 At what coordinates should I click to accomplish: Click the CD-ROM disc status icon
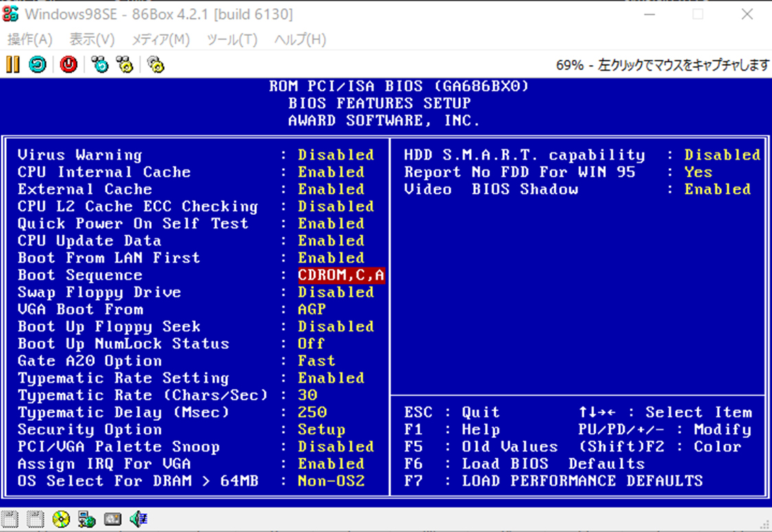(61, 519)
